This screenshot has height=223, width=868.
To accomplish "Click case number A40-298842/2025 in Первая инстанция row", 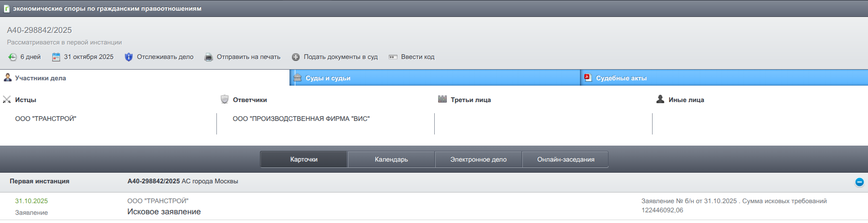I will tap(153, 181).
